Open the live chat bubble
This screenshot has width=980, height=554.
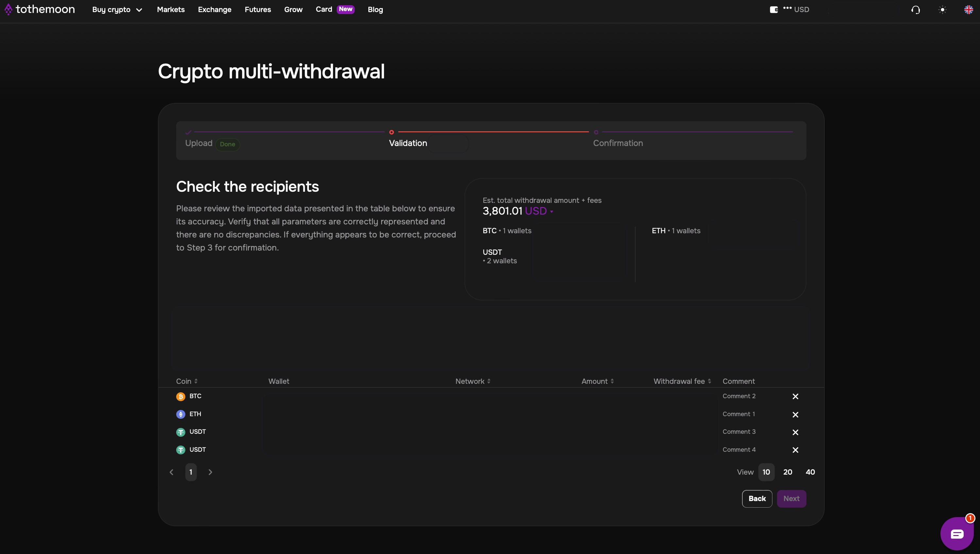(x=956, y=533)
